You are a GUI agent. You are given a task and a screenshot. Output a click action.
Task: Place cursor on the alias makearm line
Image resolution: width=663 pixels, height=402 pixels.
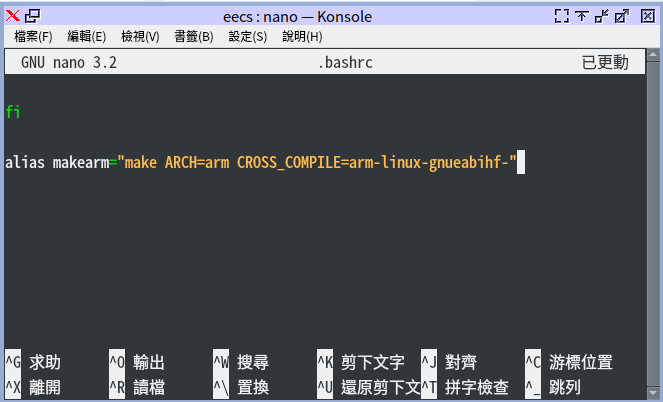(260, 162)
